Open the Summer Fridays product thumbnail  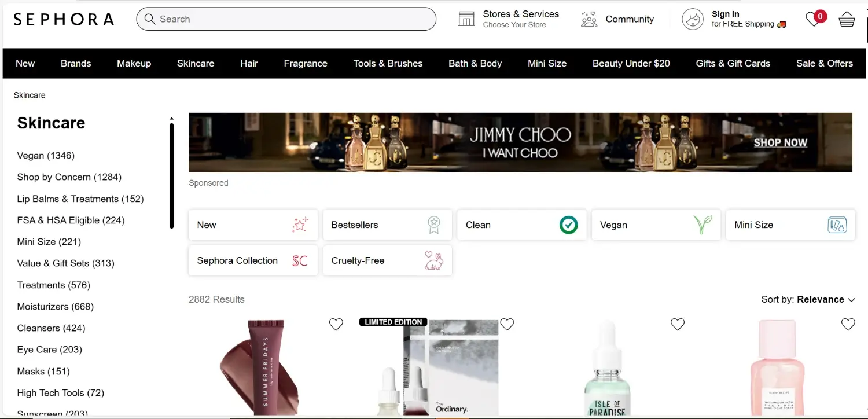tap(259, 367)
